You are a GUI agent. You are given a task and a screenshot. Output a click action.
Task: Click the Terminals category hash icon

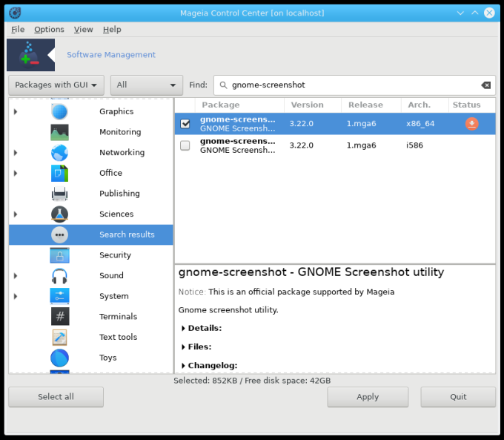point(60,317)
